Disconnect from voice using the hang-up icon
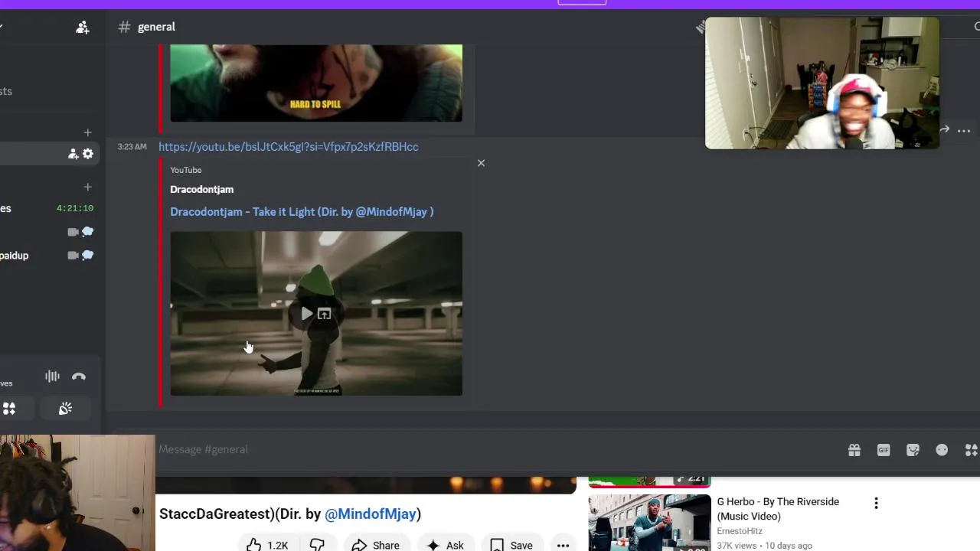Screen dimensions: 980x551 pyautogui.click(x=79, y=376)
